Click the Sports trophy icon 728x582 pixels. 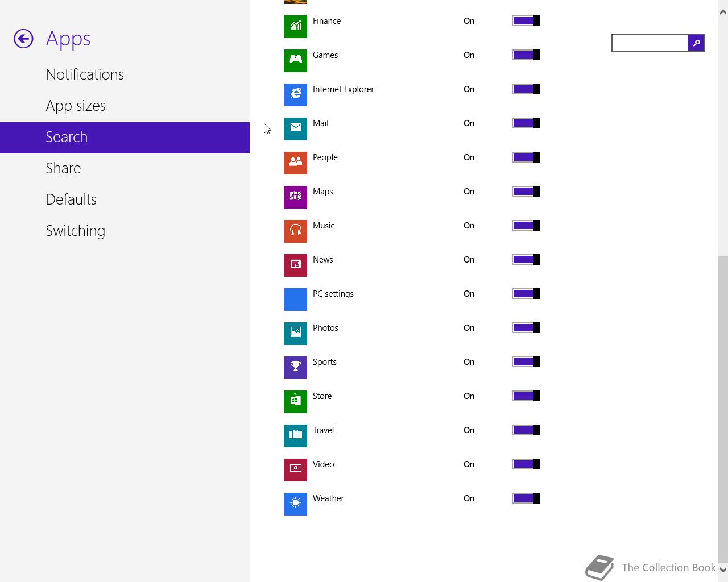pos(296,368)
